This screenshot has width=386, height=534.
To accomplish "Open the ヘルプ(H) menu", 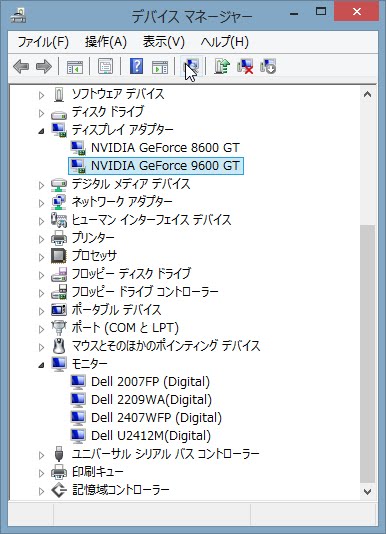I will [x=225, y=42].
